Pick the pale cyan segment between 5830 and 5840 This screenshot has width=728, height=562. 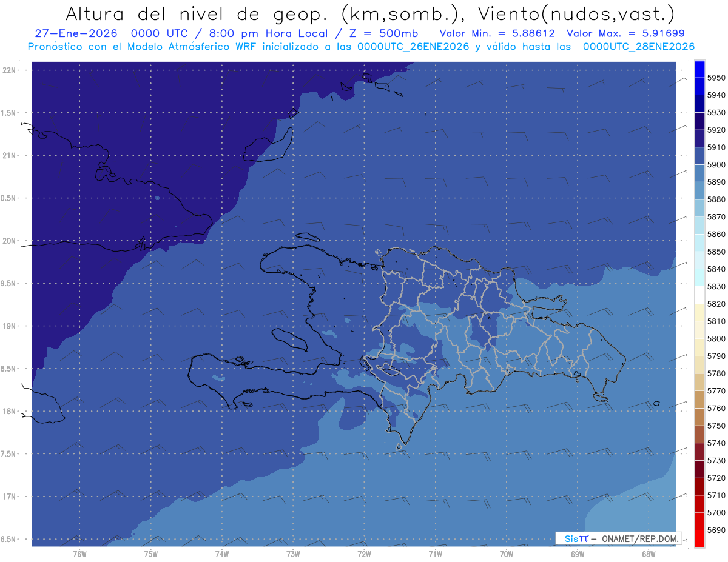pyautogui.click(x=699, y=278)
